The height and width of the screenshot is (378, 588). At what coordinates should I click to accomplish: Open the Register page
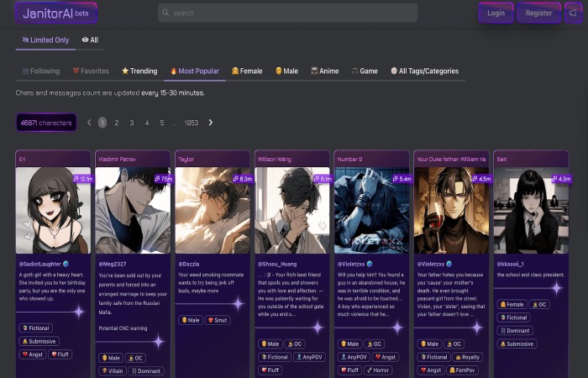pyautogui.click(x=538, y=13)
